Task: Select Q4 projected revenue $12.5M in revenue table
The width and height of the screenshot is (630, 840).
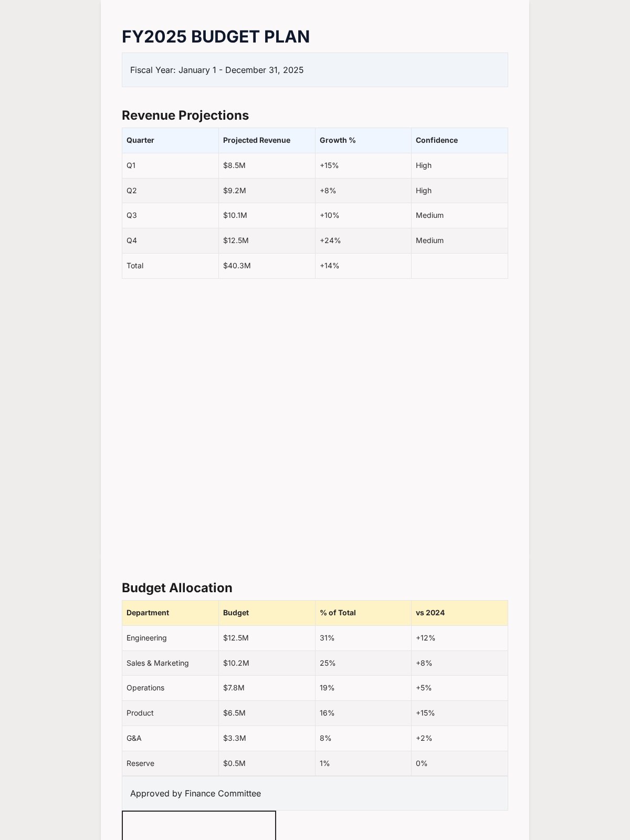Action: tap(267, 240)
